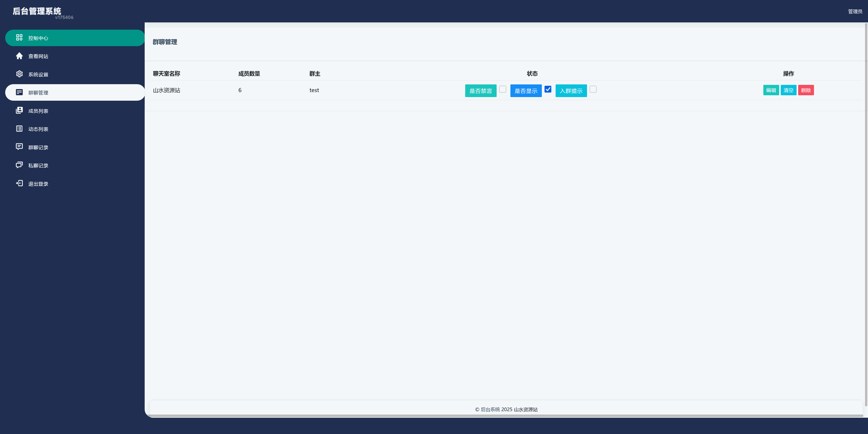The height and width of the screenshot is (434, 868).
Task: Click the 是否显示 blue label button
Action: click(526, 91)
